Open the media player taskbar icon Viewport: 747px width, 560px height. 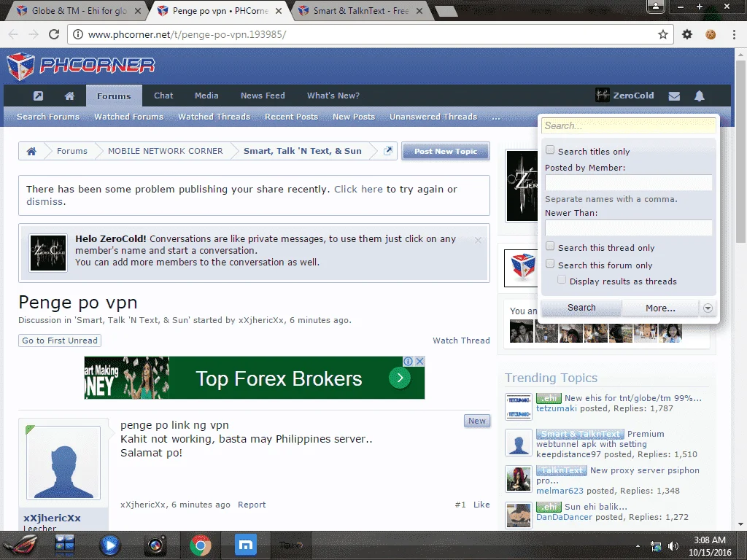click(109, 545)
